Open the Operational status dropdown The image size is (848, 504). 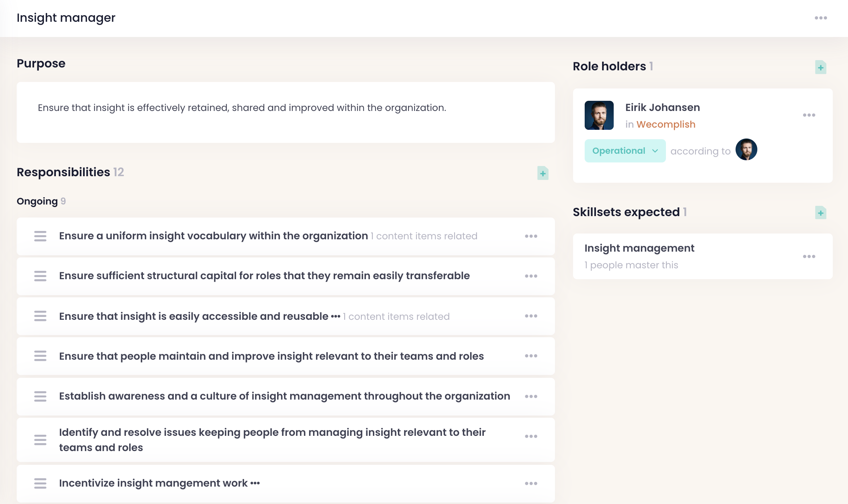(625, 151)
